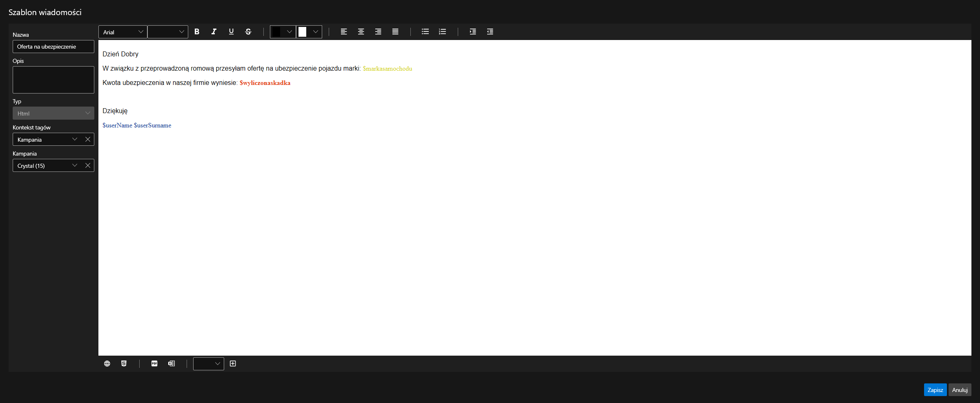Open the black text color picker
Viewport: 980px width, 403px height.
tap(283, 32)
